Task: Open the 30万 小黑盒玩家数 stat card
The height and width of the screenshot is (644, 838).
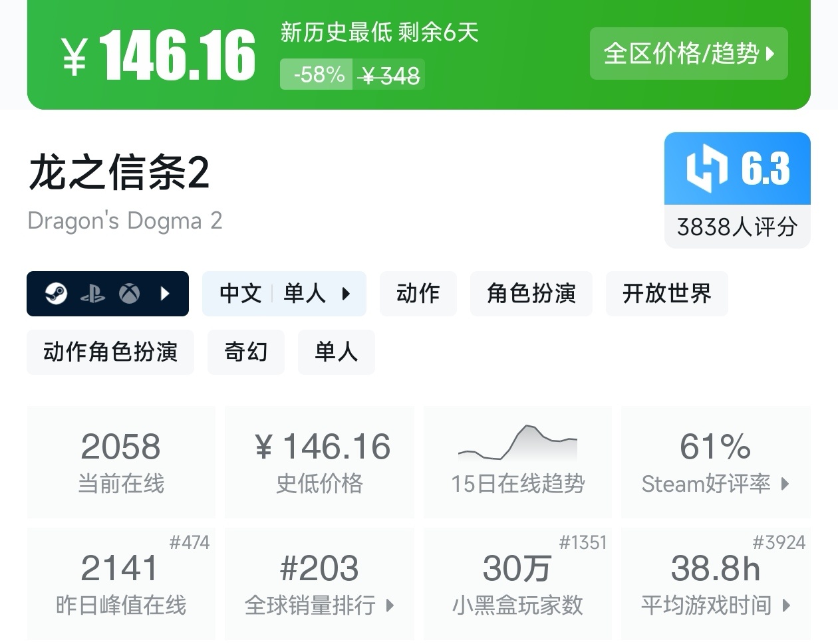Action: click(x=517, y=584)
